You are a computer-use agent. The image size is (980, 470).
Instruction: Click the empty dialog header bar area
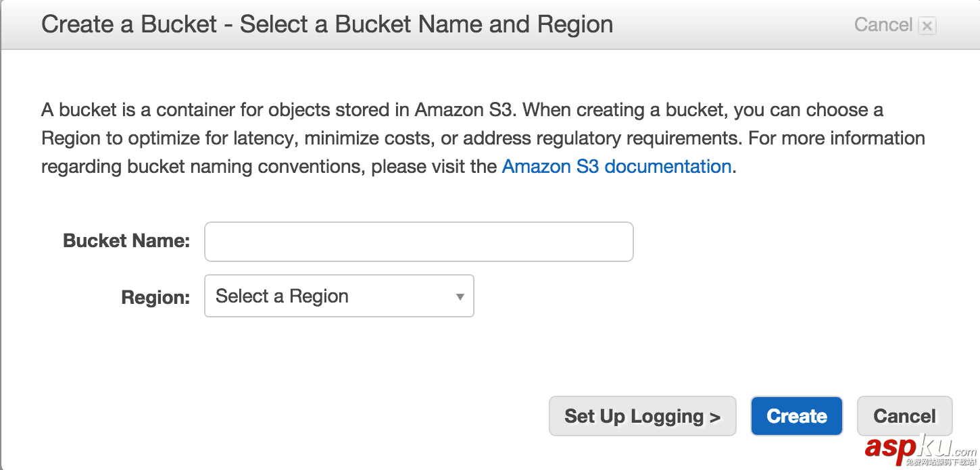pyautogui.click(x=730, y=25)
